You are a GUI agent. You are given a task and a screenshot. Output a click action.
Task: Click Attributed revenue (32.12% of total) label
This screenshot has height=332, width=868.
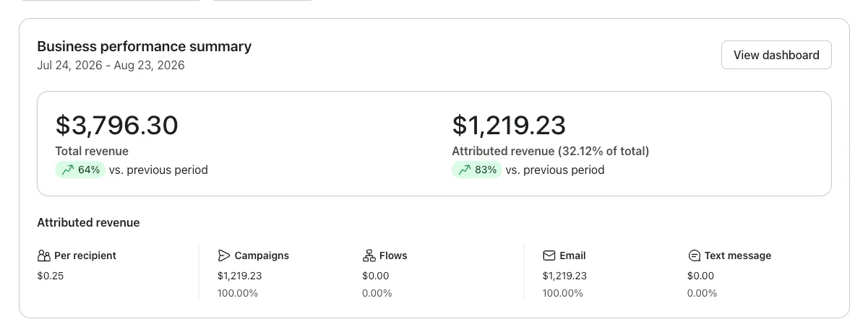coord(551,152)
